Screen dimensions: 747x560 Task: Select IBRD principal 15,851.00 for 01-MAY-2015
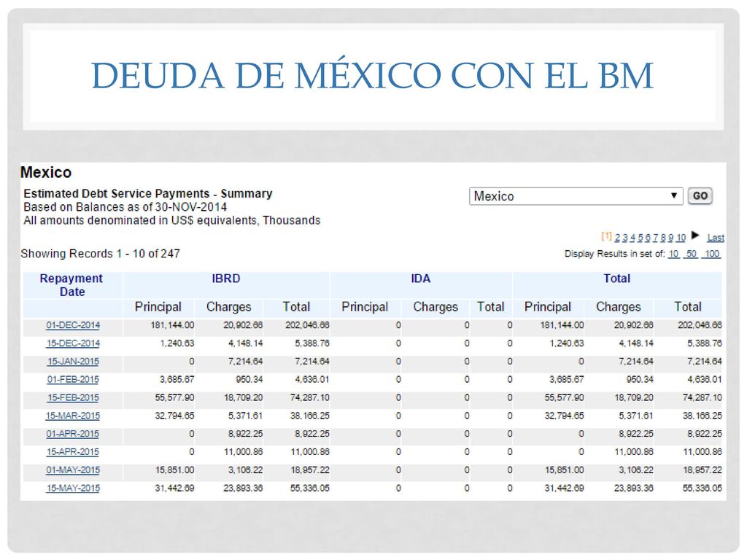(174, 470)
